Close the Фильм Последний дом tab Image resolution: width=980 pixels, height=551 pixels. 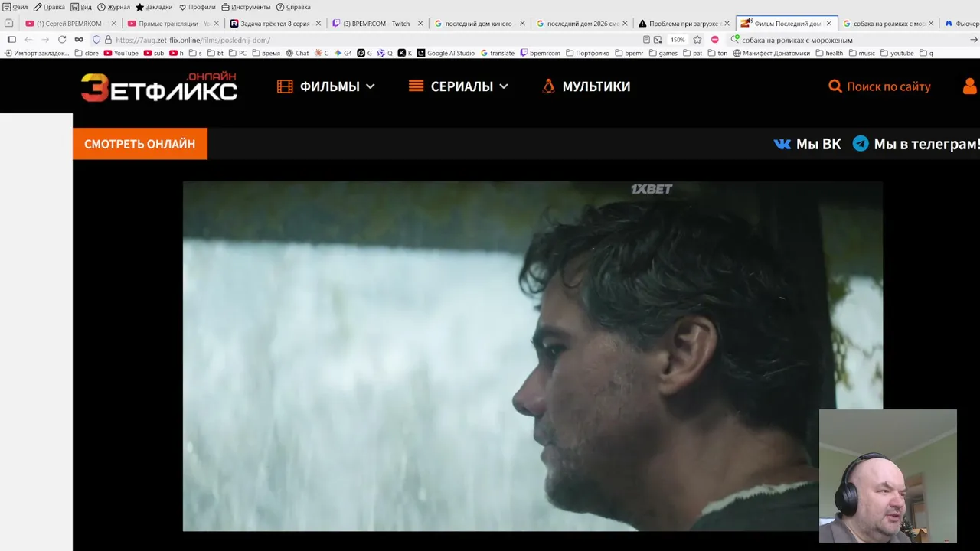pyautogui.click(x=828, y=24)
